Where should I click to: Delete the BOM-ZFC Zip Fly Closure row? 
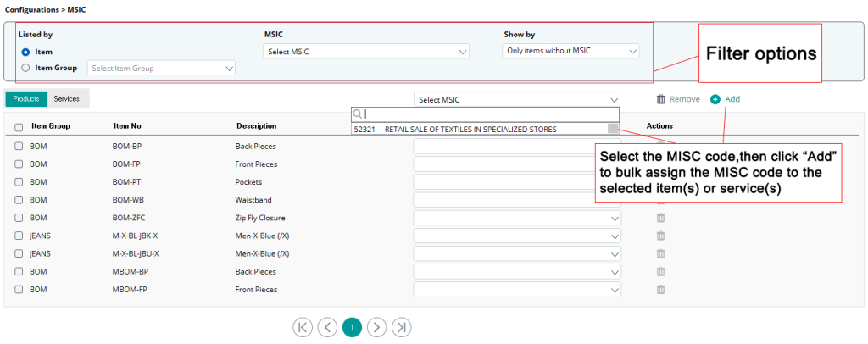[x=660, y=218]
